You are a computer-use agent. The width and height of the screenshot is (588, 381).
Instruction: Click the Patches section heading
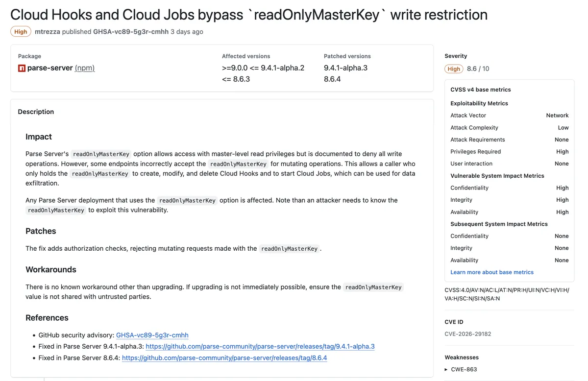pyautogui.click(x=41, y=231)
